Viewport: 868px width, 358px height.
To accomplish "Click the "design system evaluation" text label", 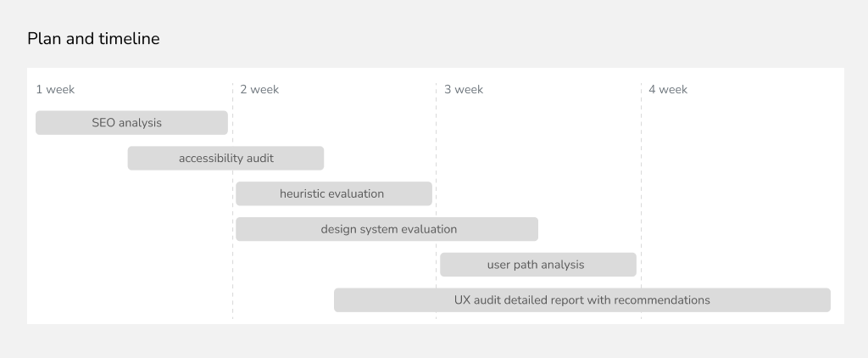I will [389, 230].
